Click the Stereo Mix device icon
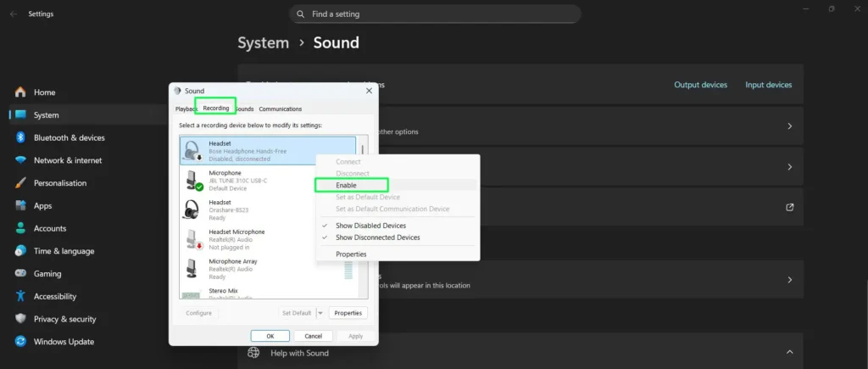The width and height of the screenshot is (868, 369). pos(191,294)
